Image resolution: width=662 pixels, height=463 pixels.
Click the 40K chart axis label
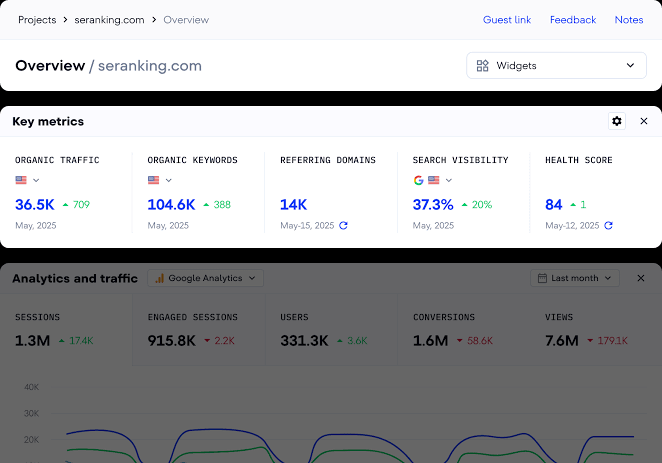tap(32, 387)
